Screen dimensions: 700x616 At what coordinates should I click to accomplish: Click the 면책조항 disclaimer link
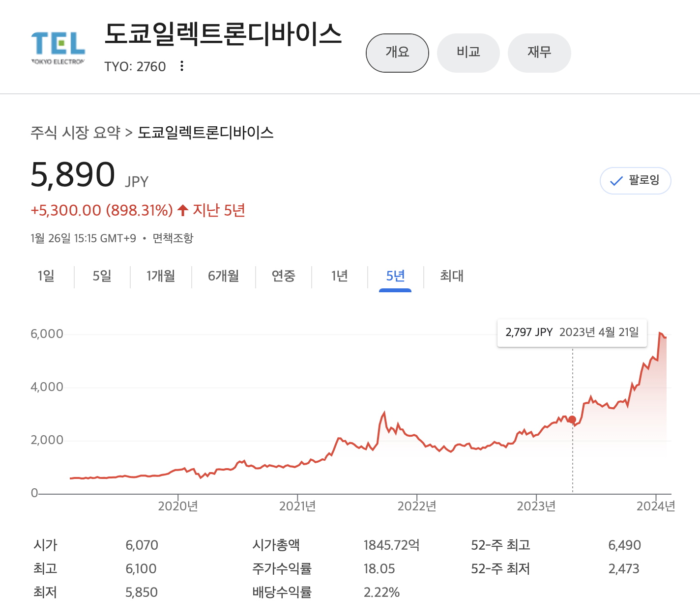click(x=173, y=238)
